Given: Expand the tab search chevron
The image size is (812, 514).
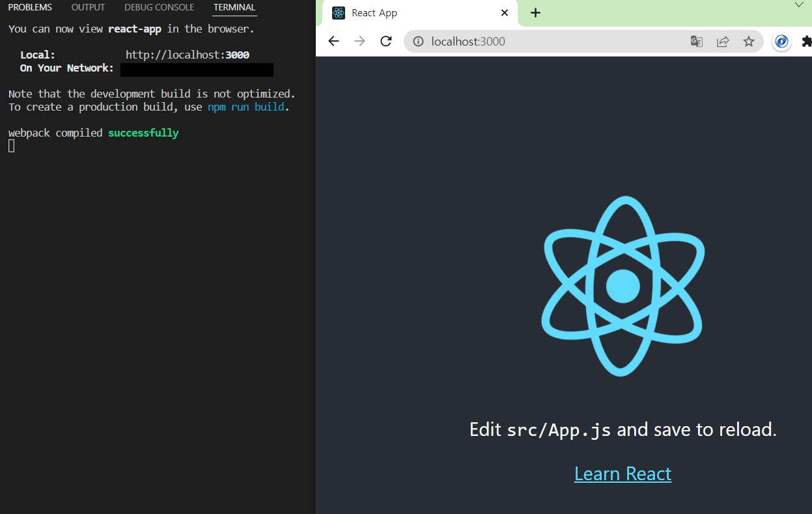Looking at the screenshot, I should click(x=799, y=5).
